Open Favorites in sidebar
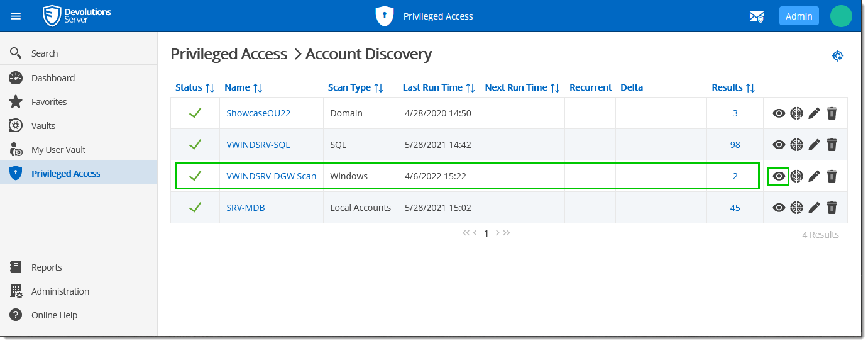Viewport: 868px width, 343px height. [79, 101]
